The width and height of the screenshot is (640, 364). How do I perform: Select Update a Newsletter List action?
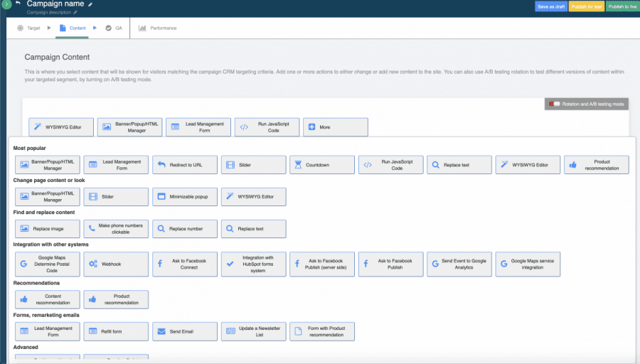click(x=253, y=331)
